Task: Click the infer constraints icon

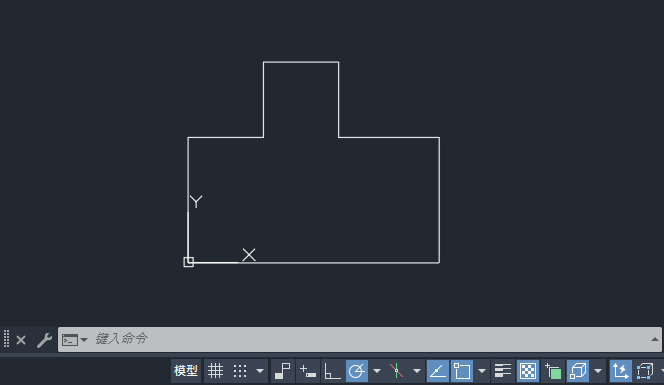Action: point(282,371)
